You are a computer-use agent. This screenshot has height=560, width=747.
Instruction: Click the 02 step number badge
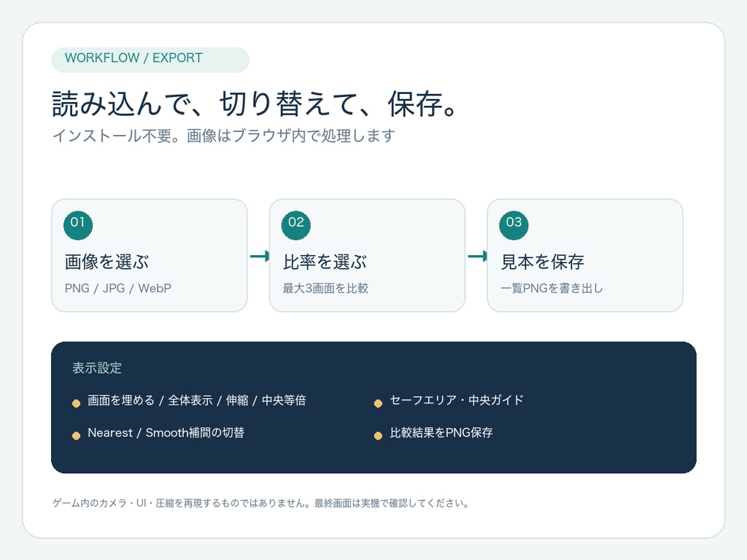point(296,225)
